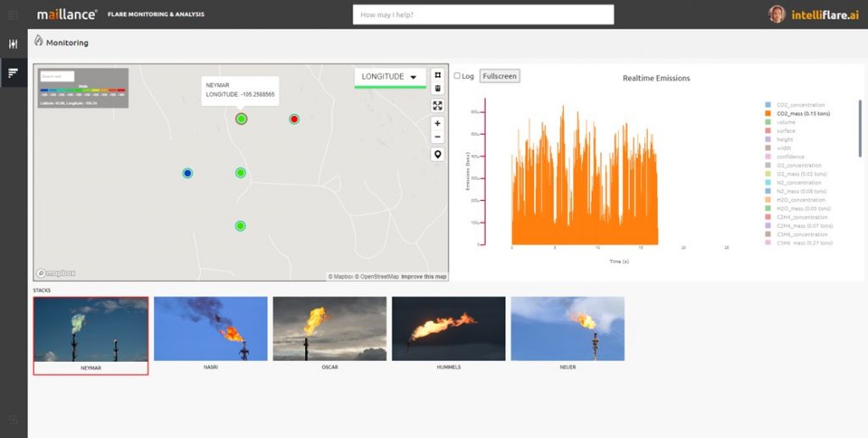Select the OSCAR stack thumbnail
The height and width of the screenshot is (438, 868).
pos(330,330)
